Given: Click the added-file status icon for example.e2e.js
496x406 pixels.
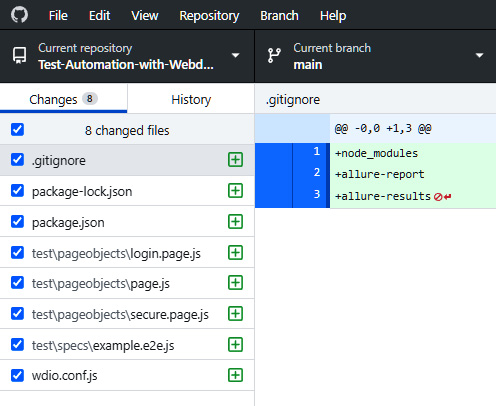Looking at the screenshot, I should coord(235,345).
